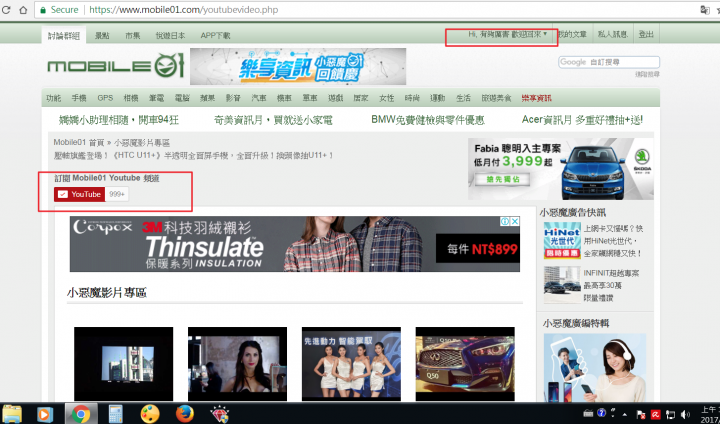This screenshot has height=424, width=720.
Task: Open the 樂享資訊 小惡魔回饋慶 banner
Action: point(298,66)
